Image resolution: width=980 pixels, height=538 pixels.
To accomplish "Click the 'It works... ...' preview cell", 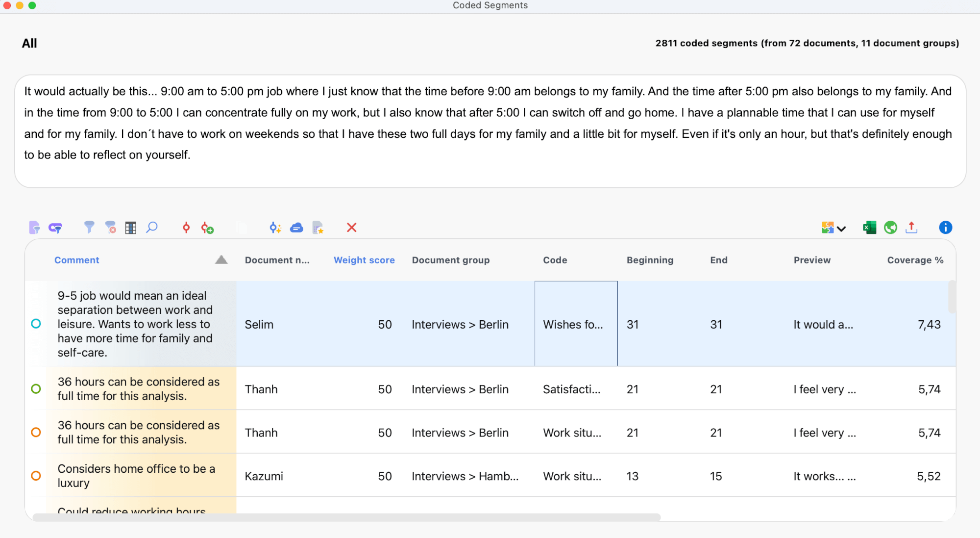I will click(x=825, y=476).
